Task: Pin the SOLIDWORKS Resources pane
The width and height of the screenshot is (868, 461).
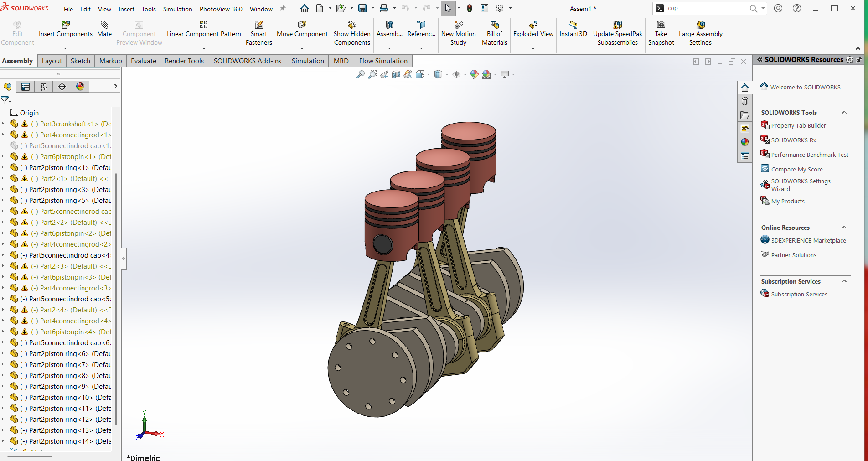Action: tap(859, 60)
